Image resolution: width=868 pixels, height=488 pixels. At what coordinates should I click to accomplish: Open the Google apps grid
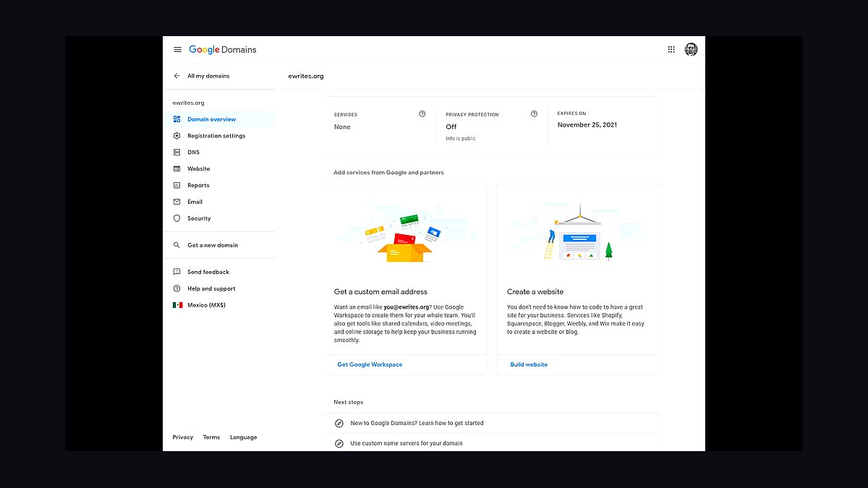pyautogui.click(x=671, y=49)
